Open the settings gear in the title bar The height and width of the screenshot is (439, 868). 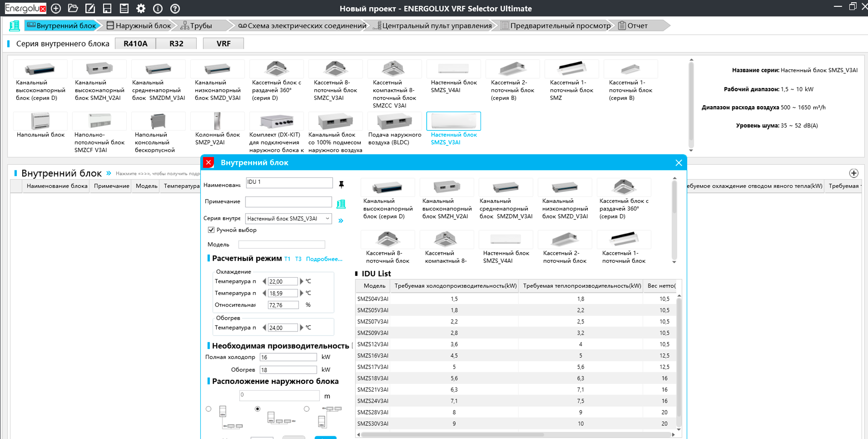click(141, 8)
